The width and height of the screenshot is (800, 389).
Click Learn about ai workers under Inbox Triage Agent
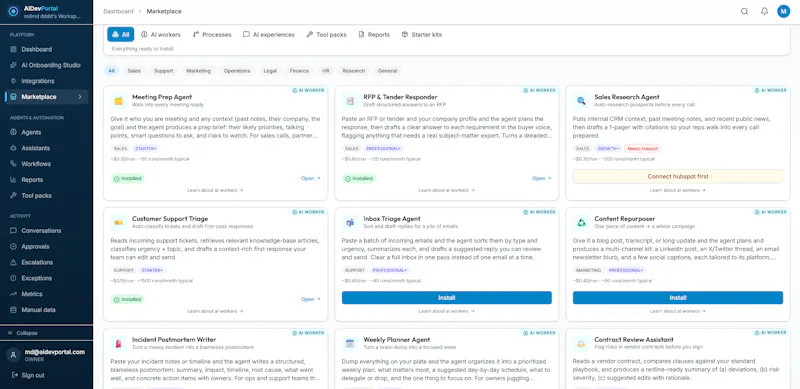point(446,311)
